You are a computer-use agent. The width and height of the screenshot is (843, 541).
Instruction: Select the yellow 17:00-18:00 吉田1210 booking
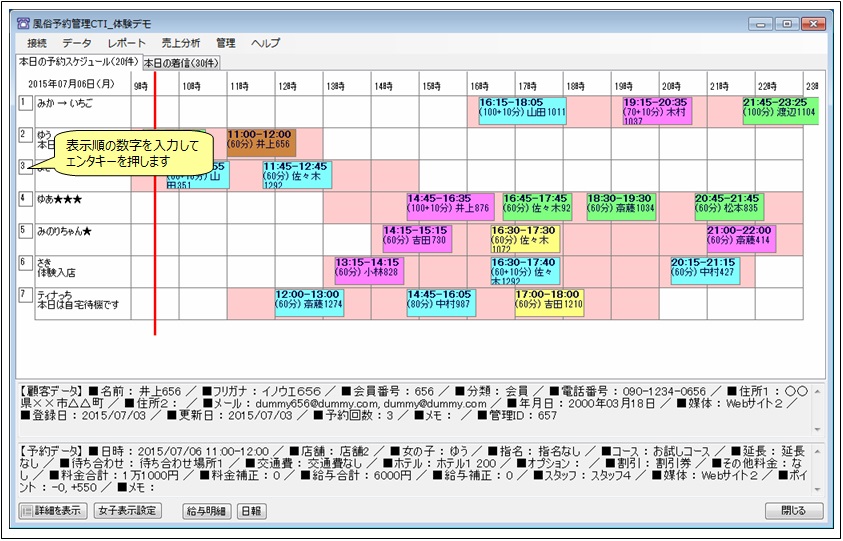point(549,300)
